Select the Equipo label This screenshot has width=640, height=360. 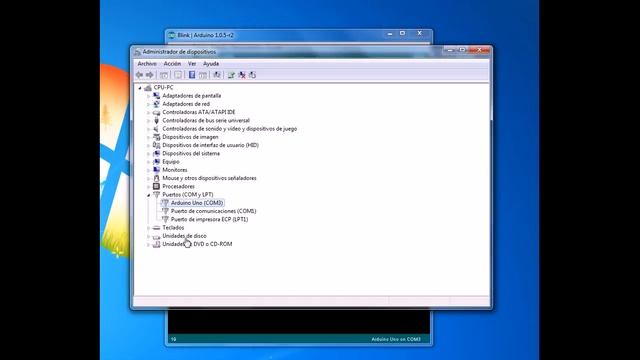pyautogui.click(x=171, y=162)
